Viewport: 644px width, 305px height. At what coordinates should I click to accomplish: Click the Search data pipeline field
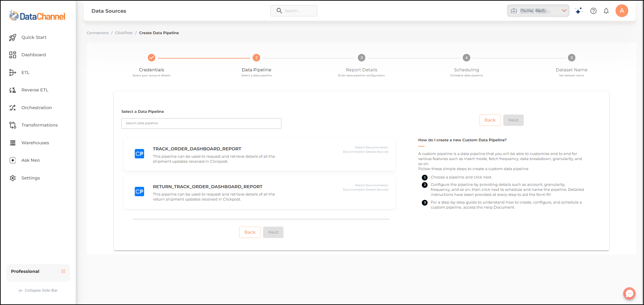[x=201, y=124]
